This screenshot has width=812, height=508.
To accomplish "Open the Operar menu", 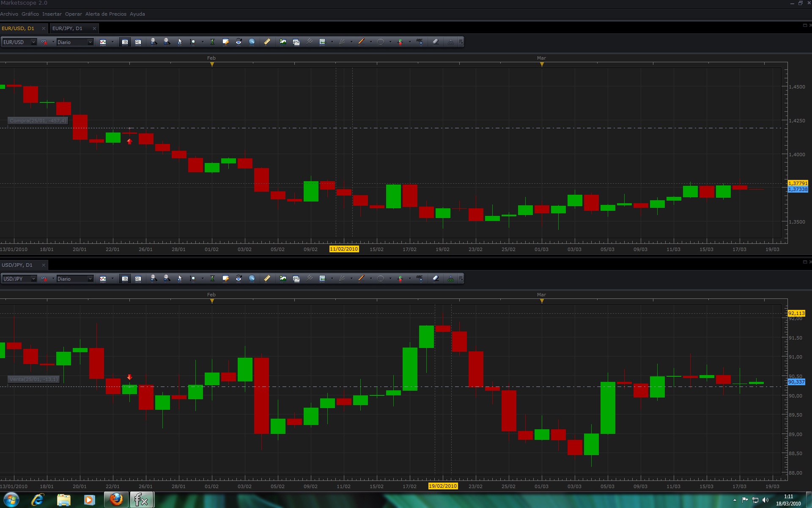I will click(73, 14).
